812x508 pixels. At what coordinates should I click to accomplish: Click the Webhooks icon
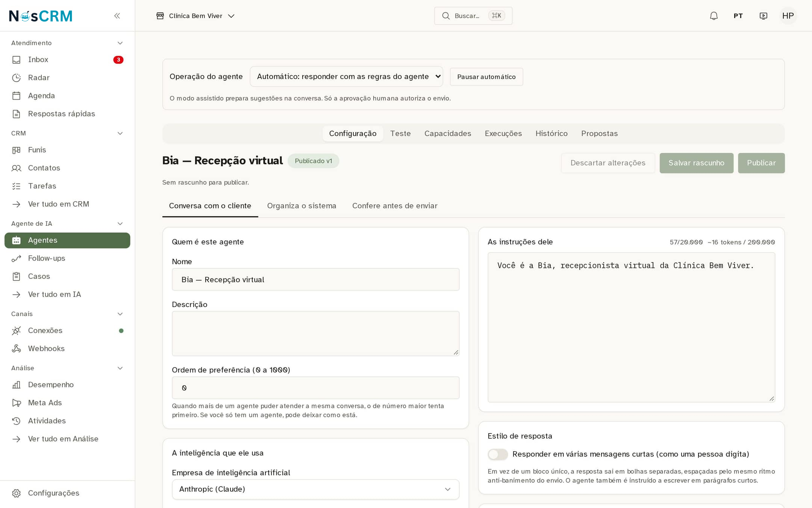click(x=16, y=348)
